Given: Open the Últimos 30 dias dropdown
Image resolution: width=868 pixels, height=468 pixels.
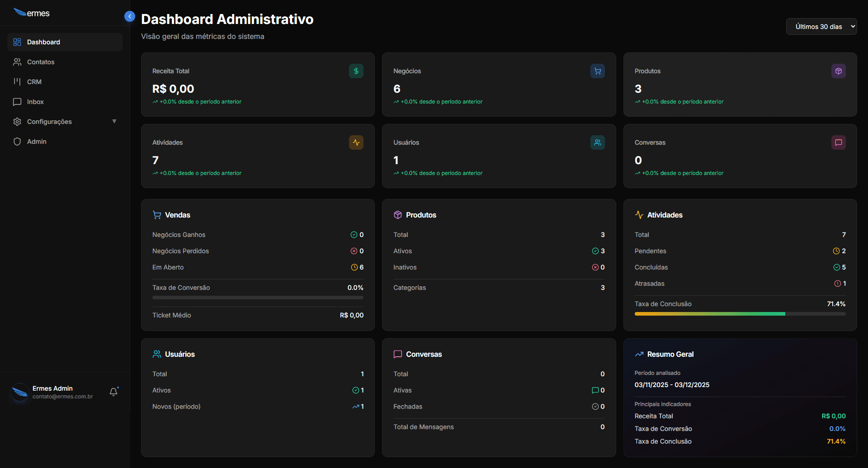Looking at the screenshot, I should (821, 26).
